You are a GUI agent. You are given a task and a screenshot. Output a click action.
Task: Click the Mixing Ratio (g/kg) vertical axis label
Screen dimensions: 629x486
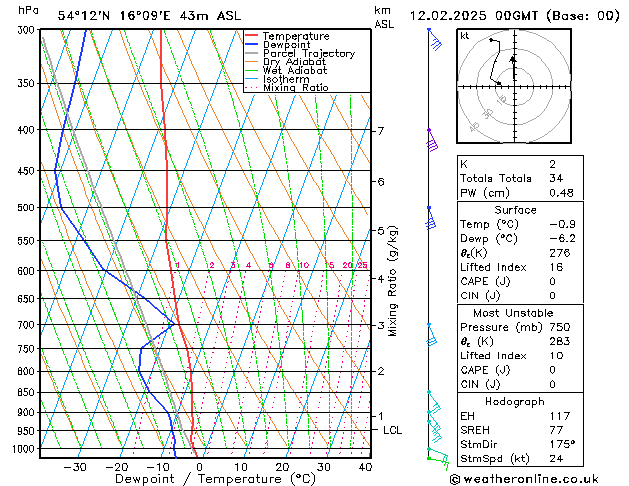point(392,281)
